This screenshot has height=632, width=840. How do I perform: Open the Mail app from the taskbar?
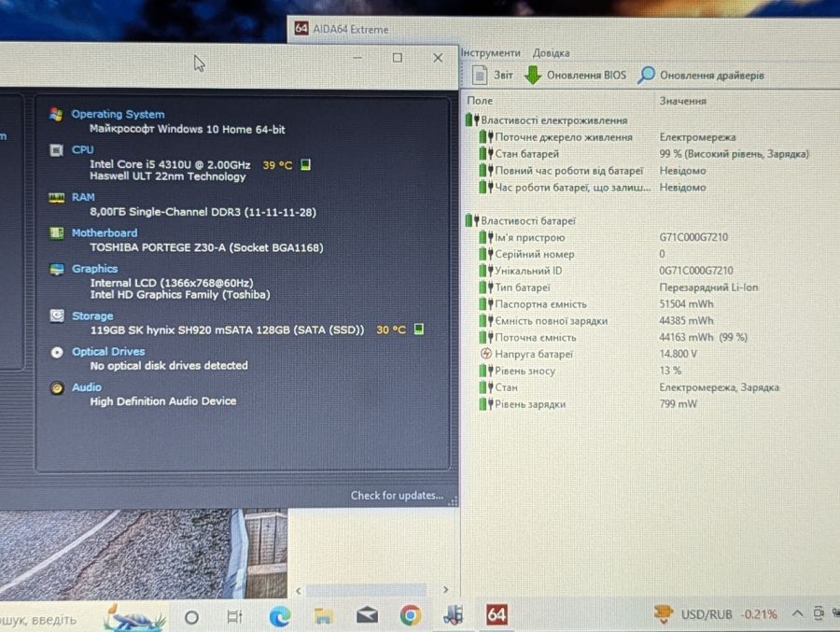point(367,615)
